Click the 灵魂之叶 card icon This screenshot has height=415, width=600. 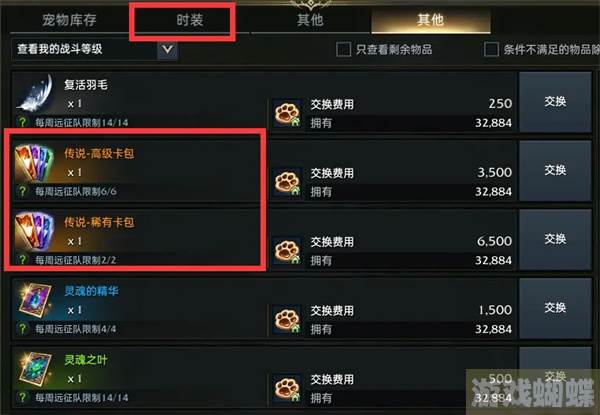35,369
